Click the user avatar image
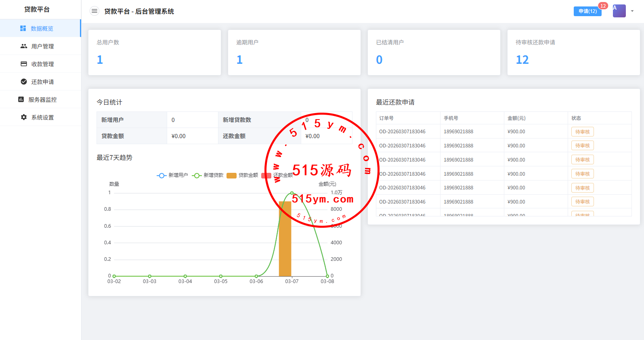This screenshot has height=340, width=644. pos(619,11)
